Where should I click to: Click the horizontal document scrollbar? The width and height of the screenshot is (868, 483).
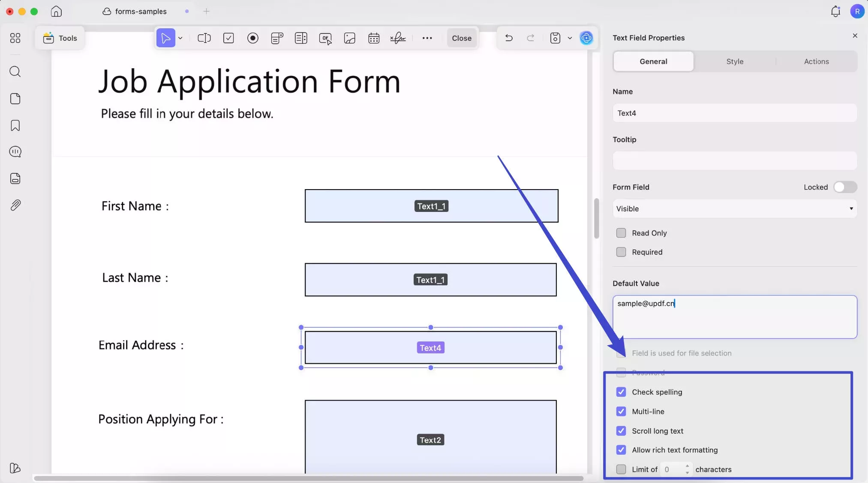[309, 478]
